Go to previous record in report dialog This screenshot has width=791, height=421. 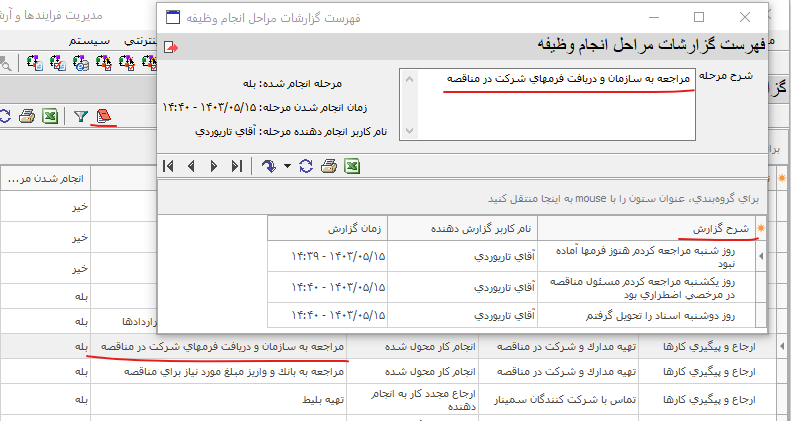pyautogui.click(x=191, y=166)
